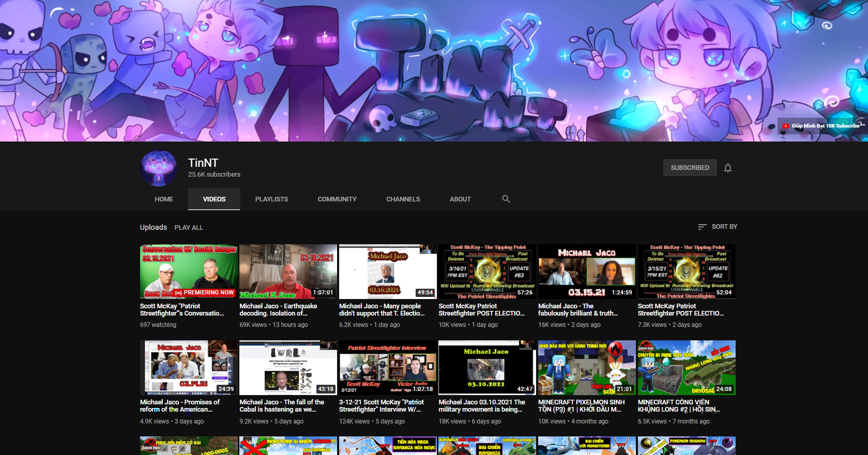
Task: Open the channel search magnifier icon
Action: (x=506, y=199)
